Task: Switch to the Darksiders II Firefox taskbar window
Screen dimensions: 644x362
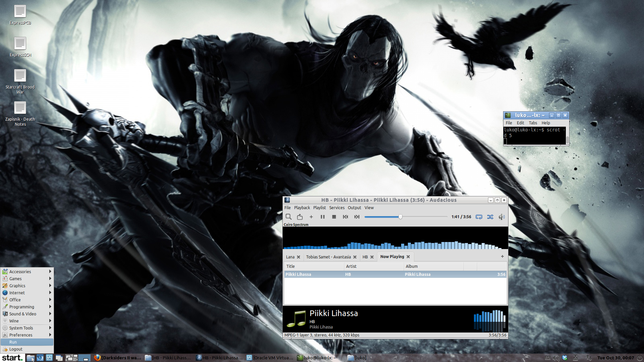Action: click(x=118, y=358)
